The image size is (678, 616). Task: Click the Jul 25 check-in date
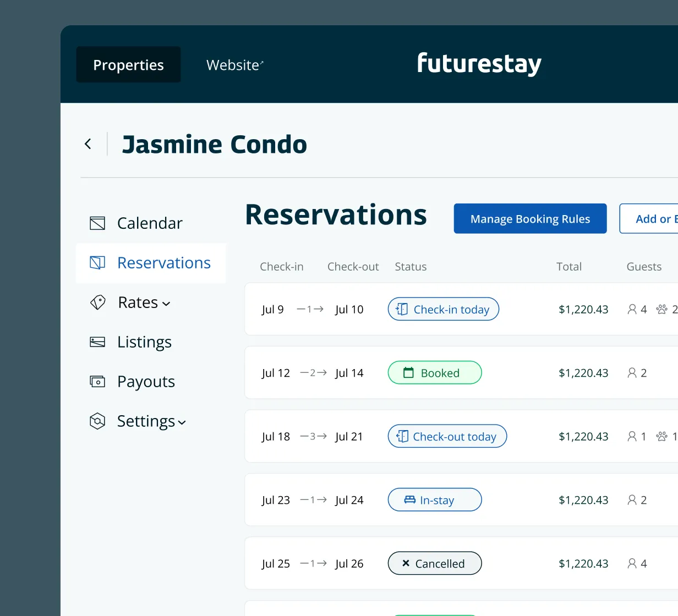click(x=276, y=564)
